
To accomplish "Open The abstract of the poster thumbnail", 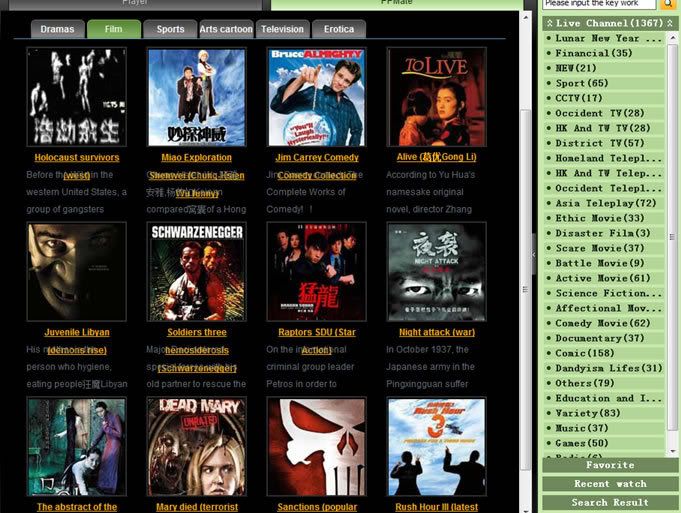I will [76, 447].
